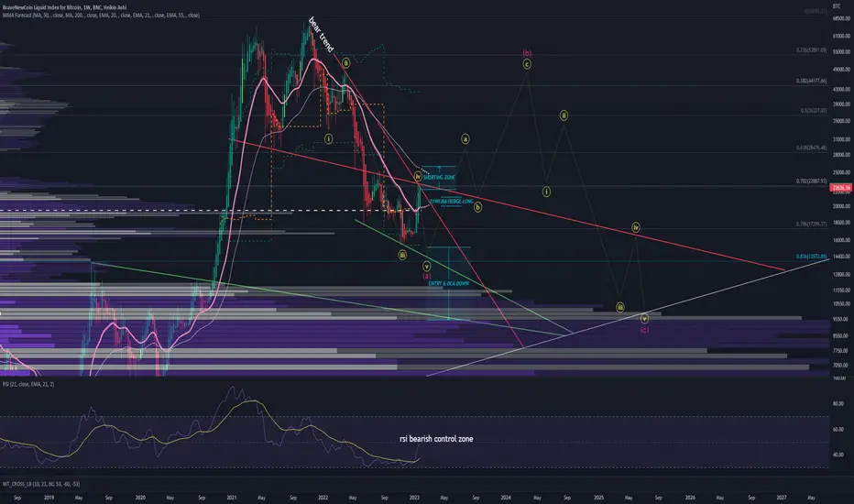
Task: Click the red 22626.16 current price tag
Action: 840,188
